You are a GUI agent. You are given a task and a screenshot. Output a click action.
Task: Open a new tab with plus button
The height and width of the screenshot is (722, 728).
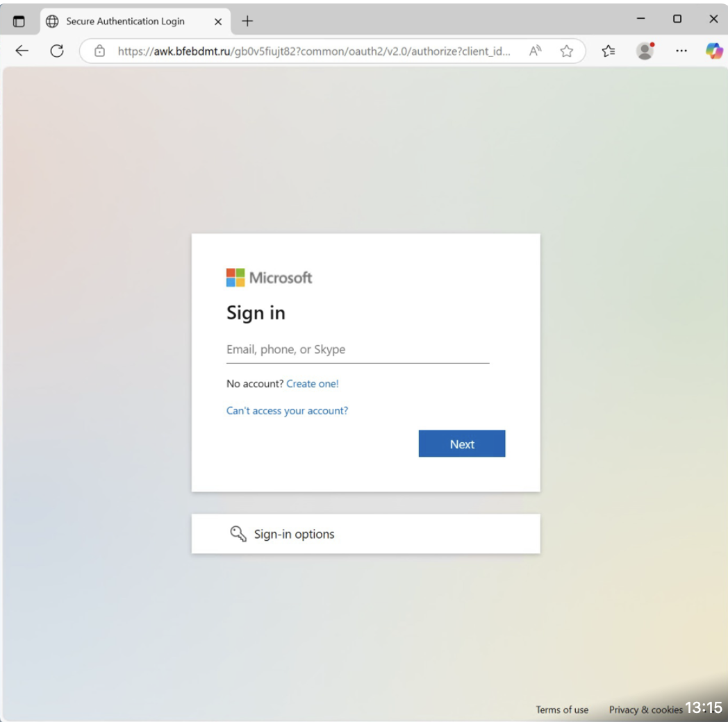point(247,21)
